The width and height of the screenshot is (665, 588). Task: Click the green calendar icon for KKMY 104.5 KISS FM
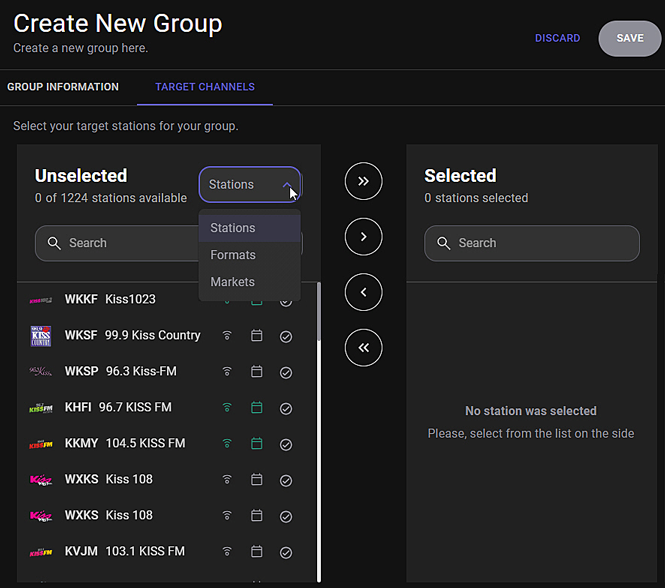point(257,444)
